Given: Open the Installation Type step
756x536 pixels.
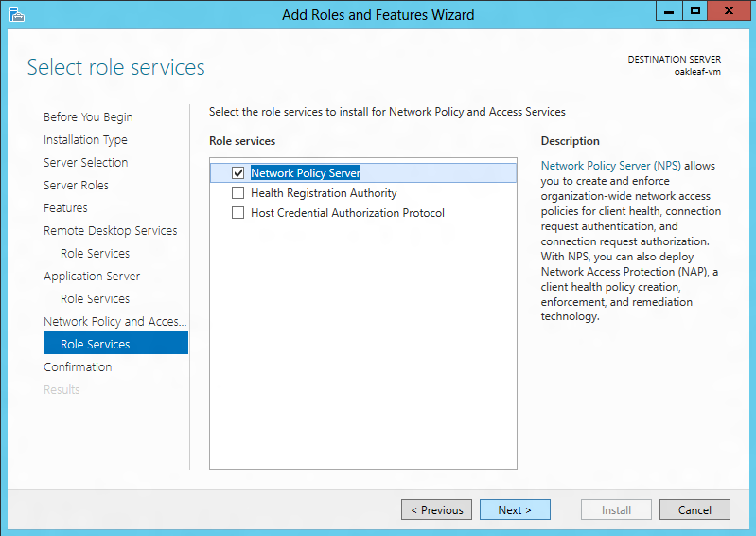Looking at the screenshot, I should click(x=85, y=140).
